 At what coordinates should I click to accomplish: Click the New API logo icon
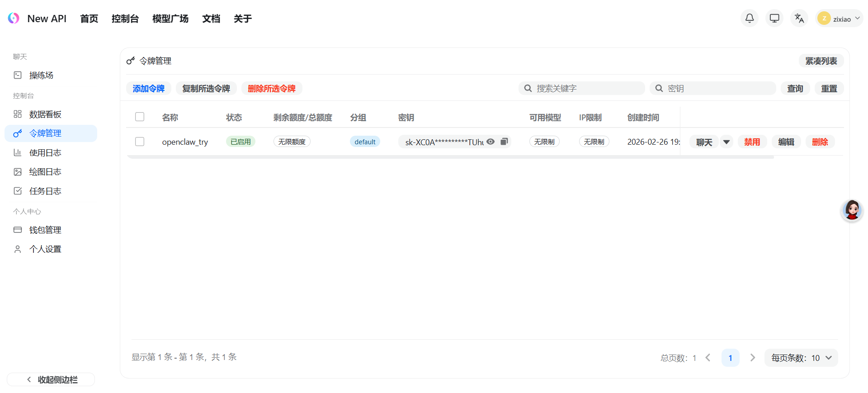tap(14, 19)
